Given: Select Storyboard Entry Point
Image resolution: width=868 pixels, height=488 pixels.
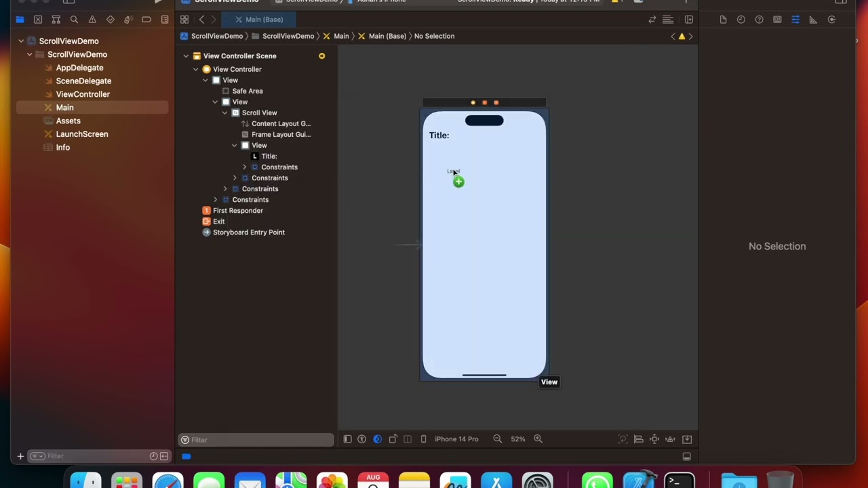Looking at the screenshot, I should tap(248, 232).
